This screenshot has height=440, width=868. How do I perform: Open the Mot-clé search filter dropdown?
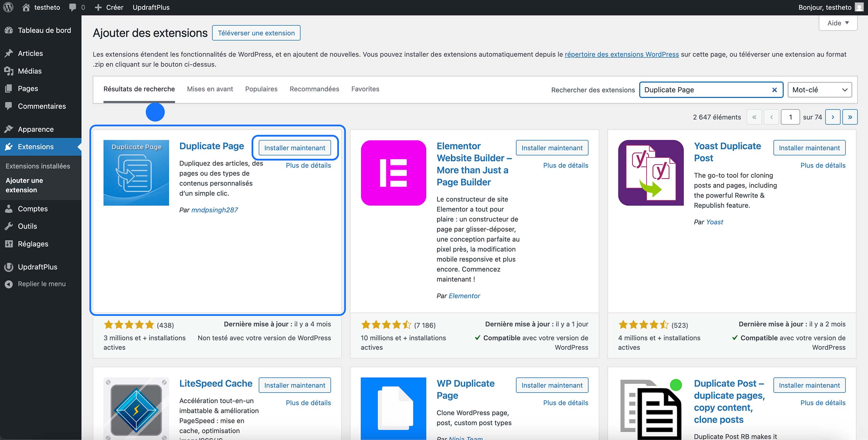[819, 90]
